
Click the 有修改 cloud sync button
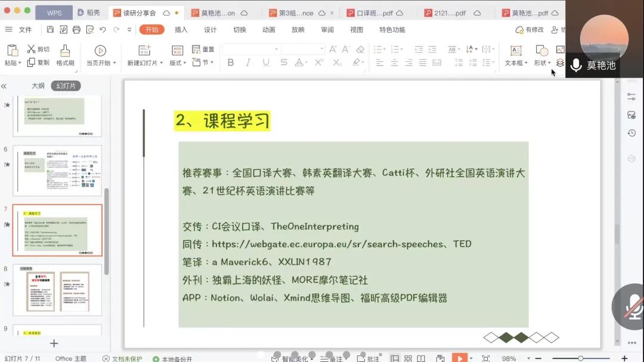[530, 30]
